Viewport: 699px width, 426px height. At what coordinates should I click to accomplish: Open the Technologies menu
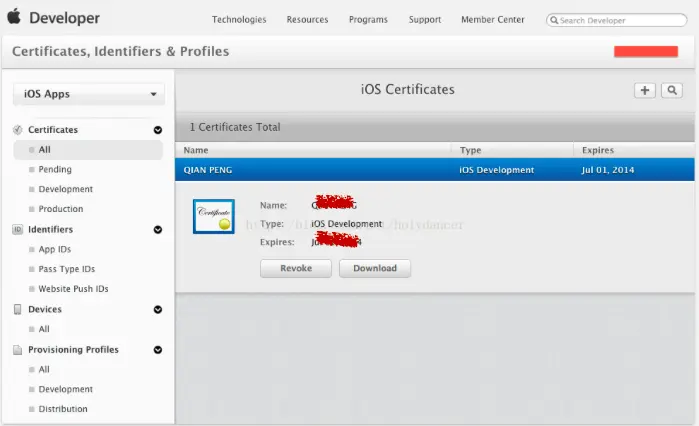tap(239, 20)
